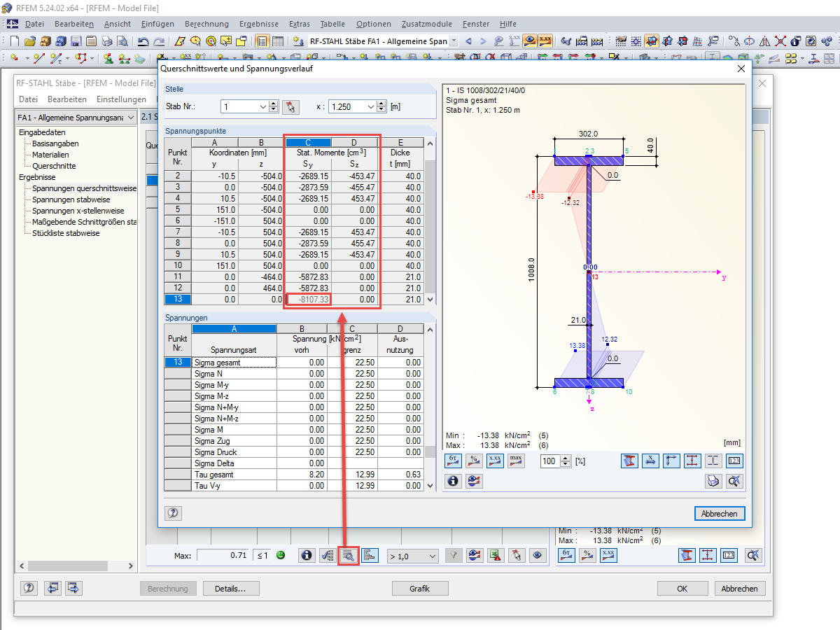Click the Excel export icon in the bottom toolbar
The image size is (840, 630).
coord(495,556)
